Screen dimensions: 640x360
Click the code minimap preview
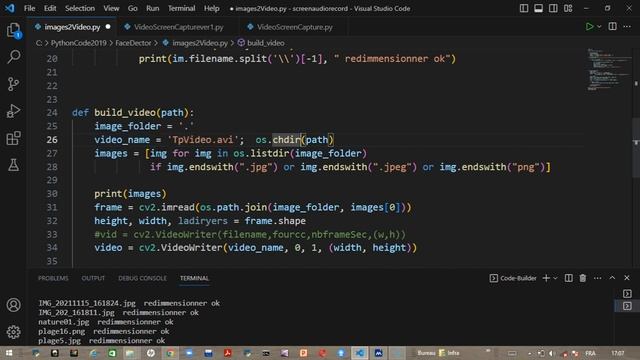(609, 69)
